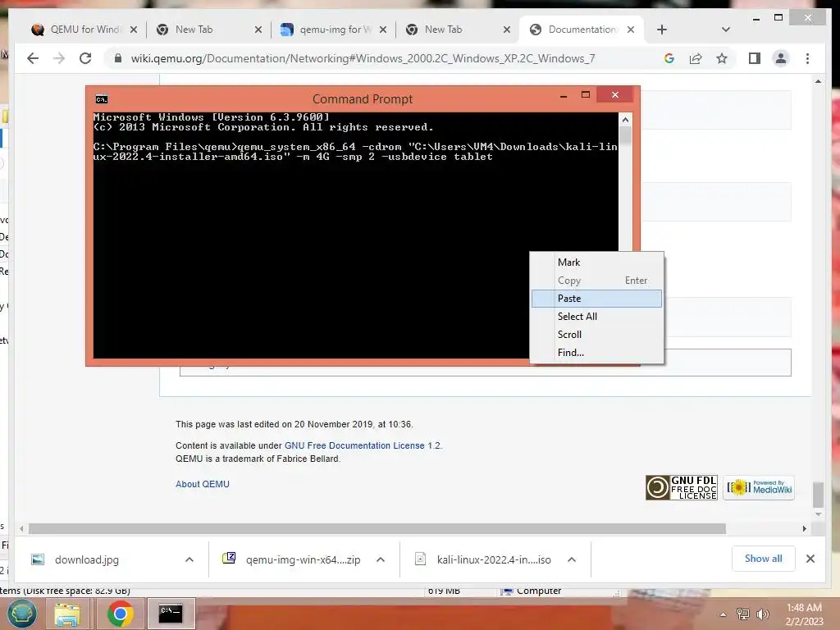Bookmark this page with the star
The image size is (840, 630).
coord(722,58)
